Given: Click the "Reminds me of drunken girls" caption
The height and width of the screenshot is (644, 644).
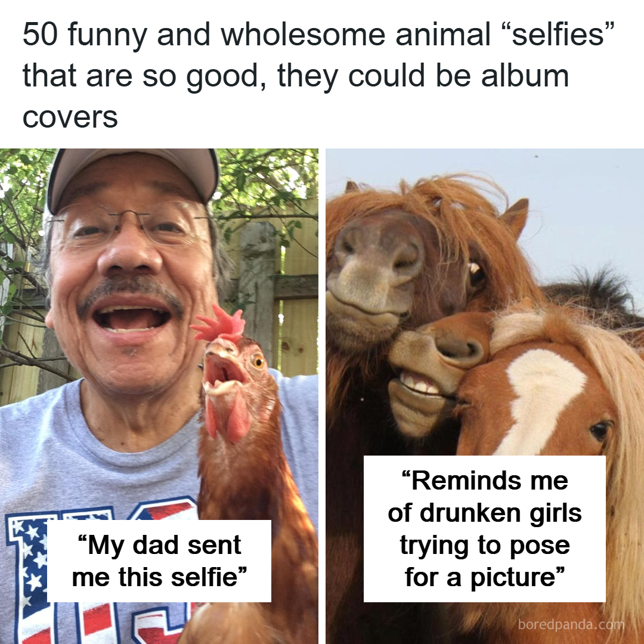Looking at the screenshot, I should pos(484,529).
